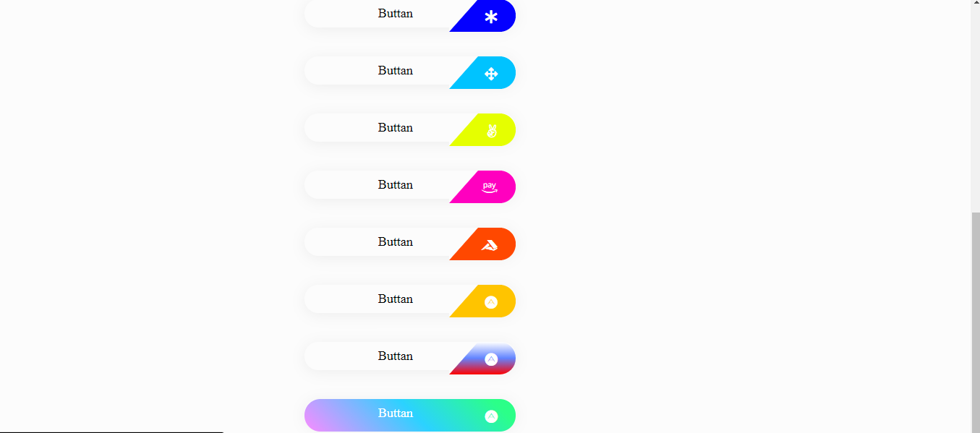Select the Buttan next to the yellow badge
The width and height of the screenshot is (980, 433).
click(x=395, y=127)
